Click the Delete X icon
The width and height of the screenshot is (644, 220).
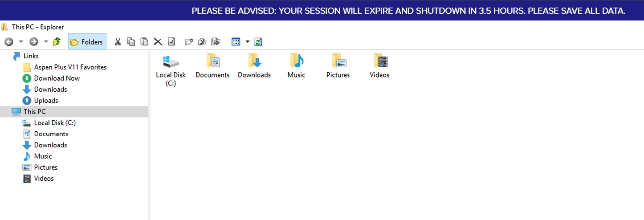pos(158,42)
